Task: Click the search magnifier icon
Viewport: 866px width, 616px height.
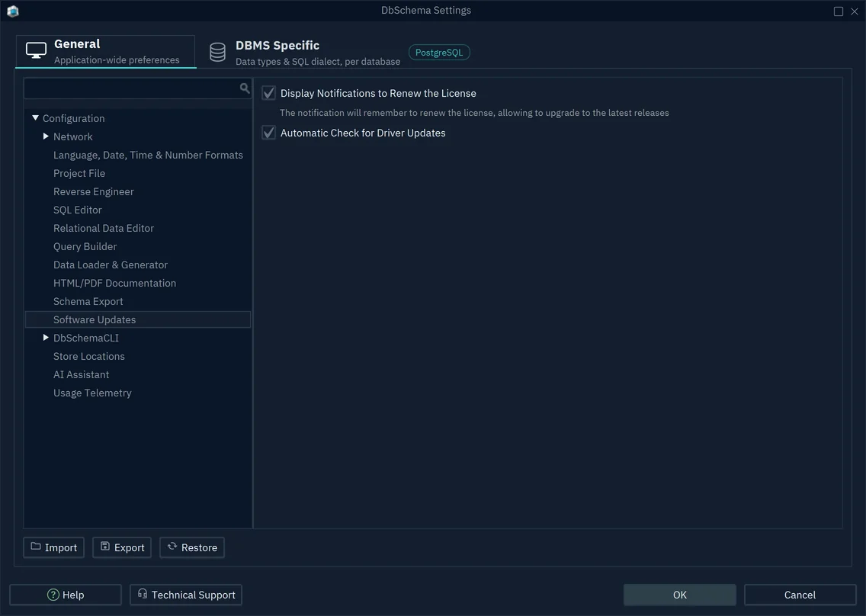Action: click(245, 88)
